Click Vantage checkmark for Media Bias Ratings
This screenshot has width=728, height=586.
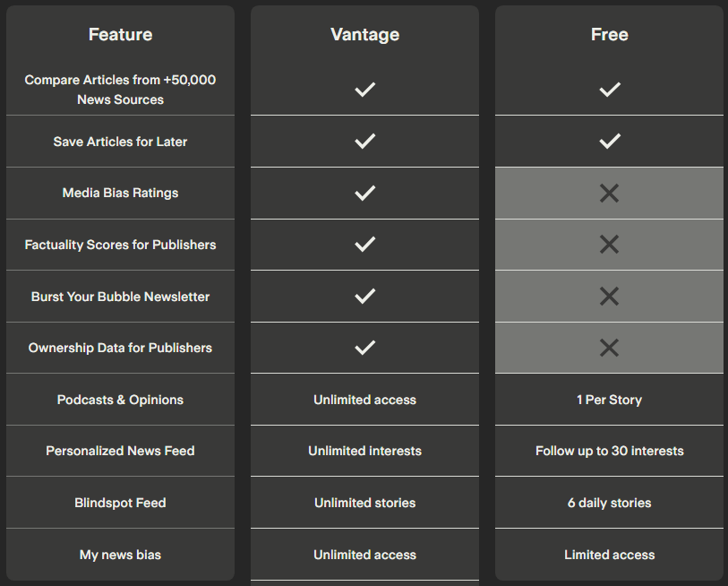[x=365, y=193]
